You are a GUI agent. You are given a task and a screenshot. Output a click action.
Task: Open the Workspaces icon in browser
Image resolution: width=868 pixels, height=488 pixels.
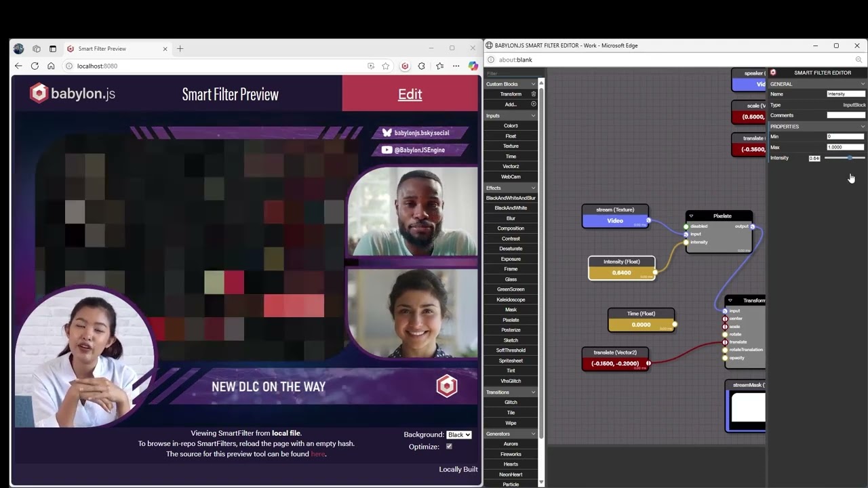(37, 49)
